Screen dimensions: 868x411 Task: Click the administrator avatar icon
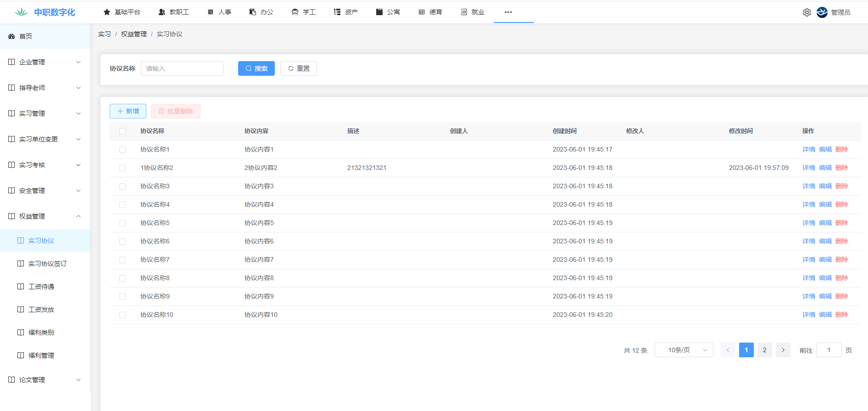tap(822, 12)
